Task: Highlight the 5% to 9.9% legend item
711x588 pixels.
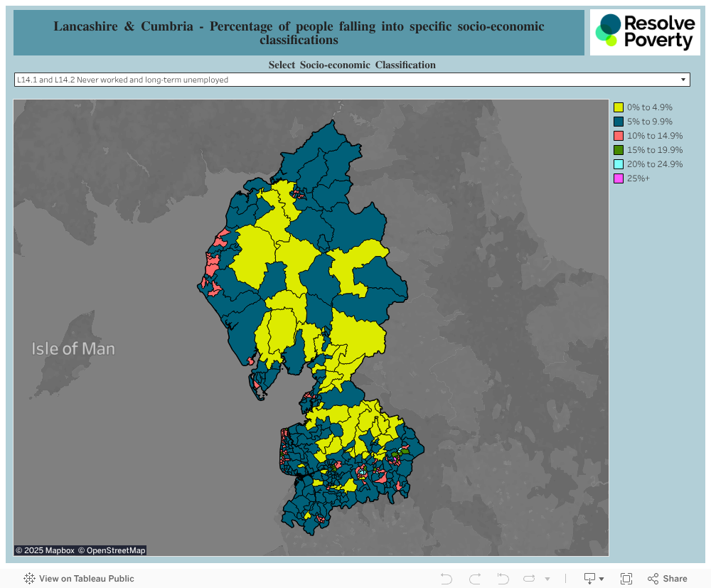Action: click(649, 122)
